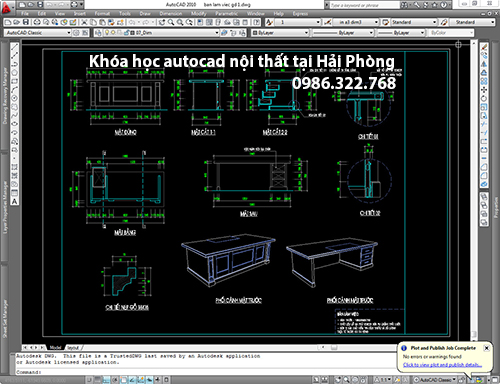Image resolution: width=500 pixels, height=384 pixels.
Task: Select the Ellipse draw tool
Action: tap(15, 124)
